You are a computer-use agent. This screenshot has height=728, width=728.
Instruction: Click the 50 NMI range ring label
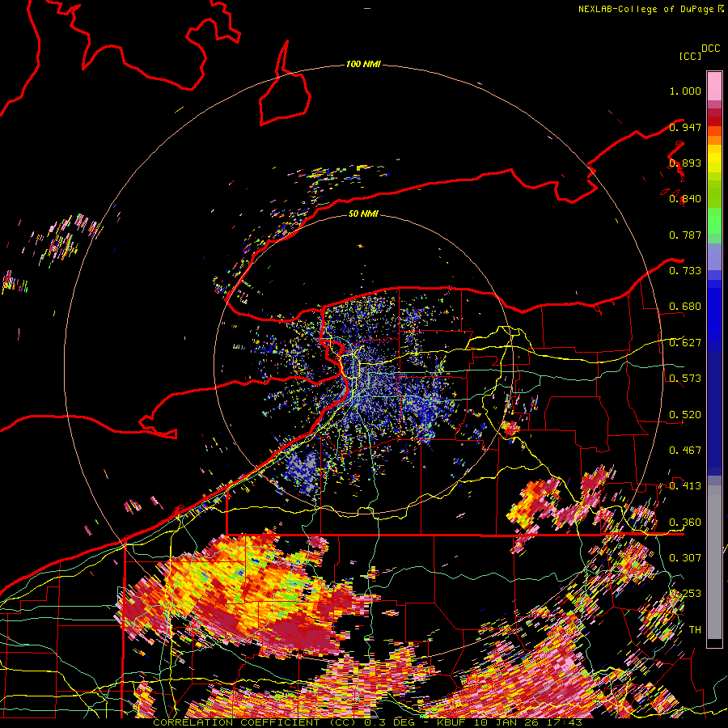pos(363,214)
